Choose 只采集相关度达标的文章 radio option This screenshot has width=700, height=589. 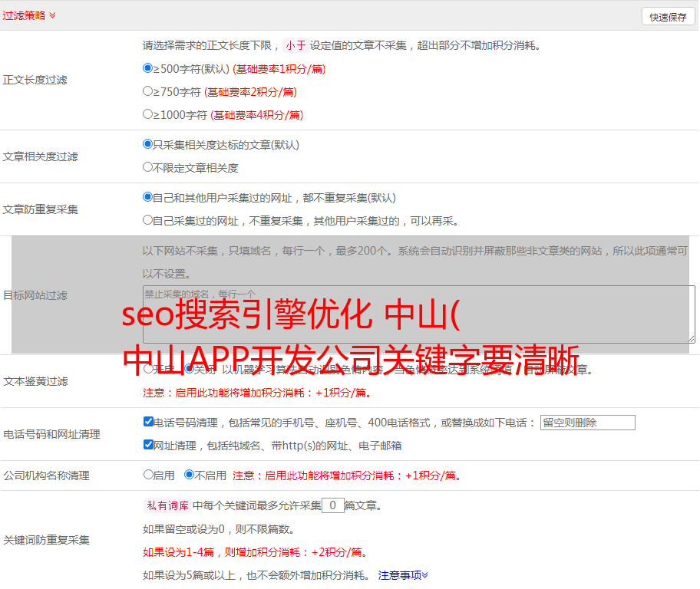point(147,144)
